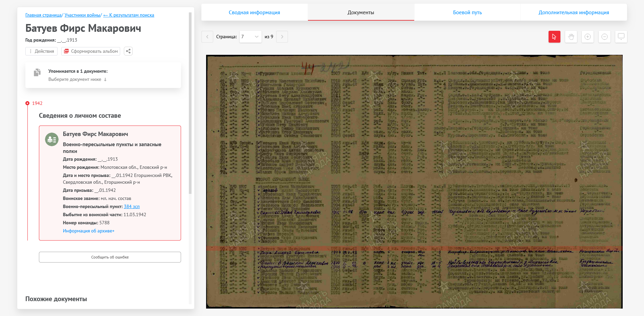
Task: Open Дополнительная информация tab
Action: point(574,13)
